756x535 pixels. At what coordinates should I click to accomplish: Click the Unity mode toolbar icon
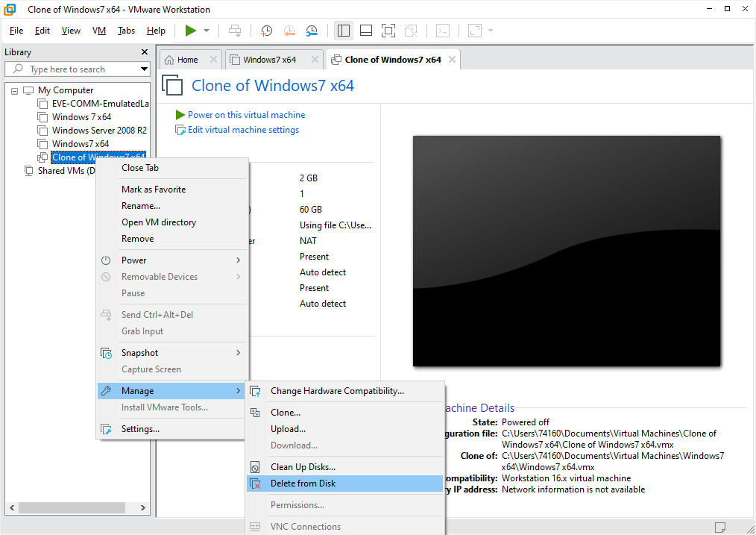pos(411,31)
